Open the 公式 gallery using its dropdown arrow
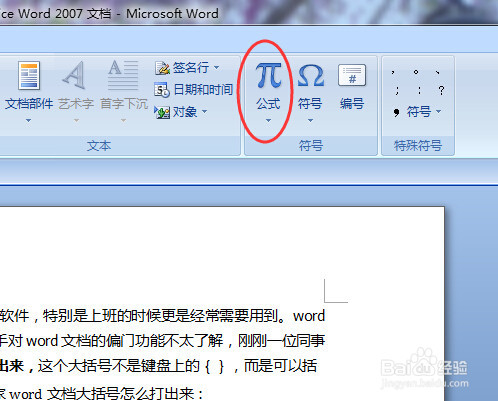Image resolution: width=498 pixels, height=401 pixels. (268, 120)
